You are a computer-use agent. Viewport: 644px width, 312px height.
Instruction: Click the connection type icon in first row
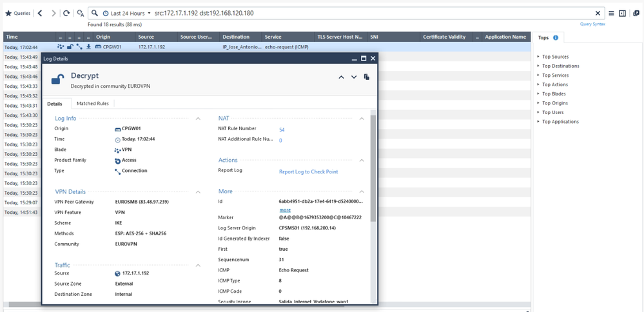tap(79, 47)
